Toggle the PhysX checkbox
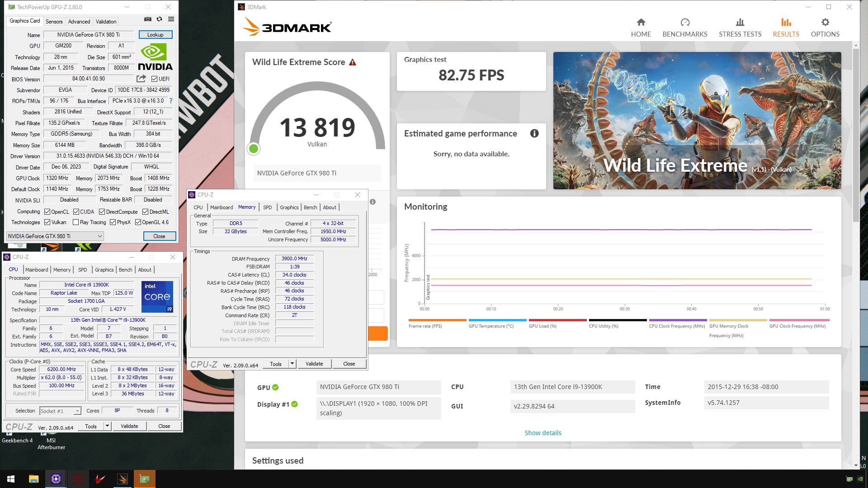This screenshot has height=488, width=868. (113, 222)
